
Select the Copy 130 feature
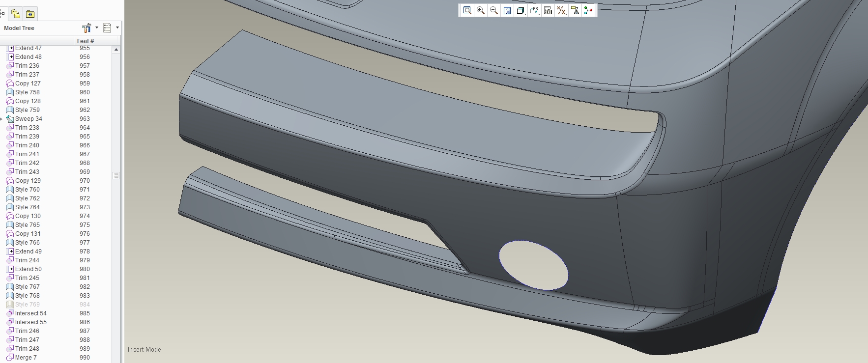point(28,216)
